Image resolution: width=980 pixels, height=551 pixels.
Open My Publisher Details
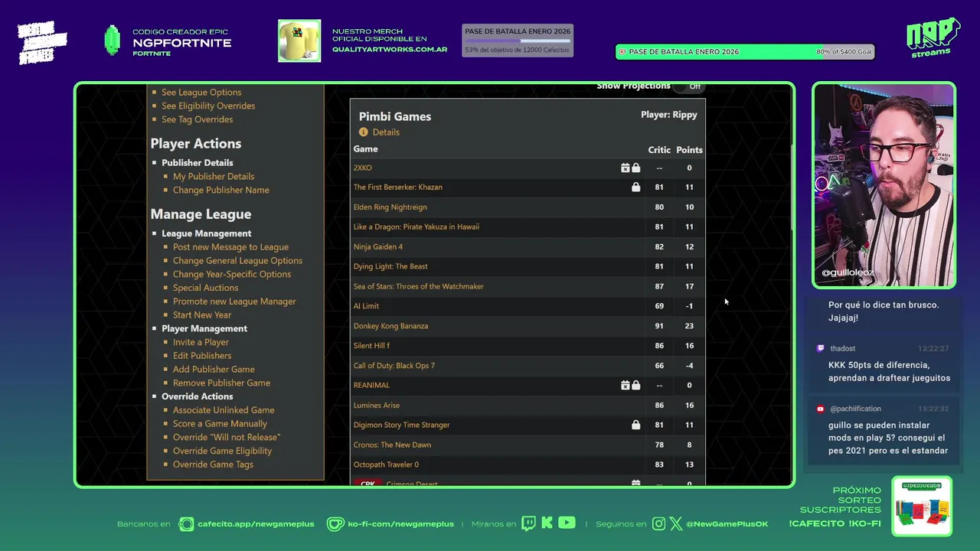point(214,176)
